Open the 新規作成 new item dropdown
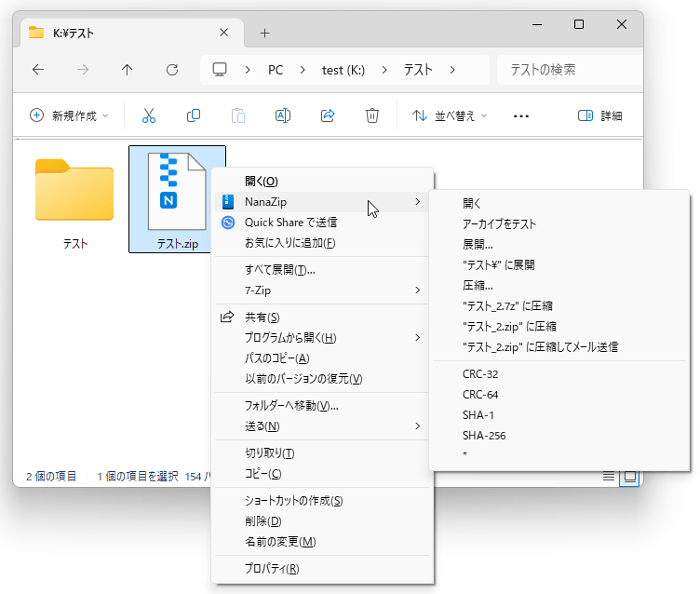This screenshot has width=700, height=594. (69, 116)
